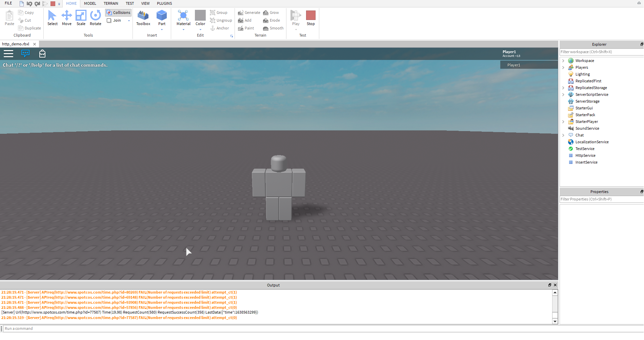The height and width of the screenshot is (340, 644).
Task: Enable the Join checkbox
Action: click(109, 20)
